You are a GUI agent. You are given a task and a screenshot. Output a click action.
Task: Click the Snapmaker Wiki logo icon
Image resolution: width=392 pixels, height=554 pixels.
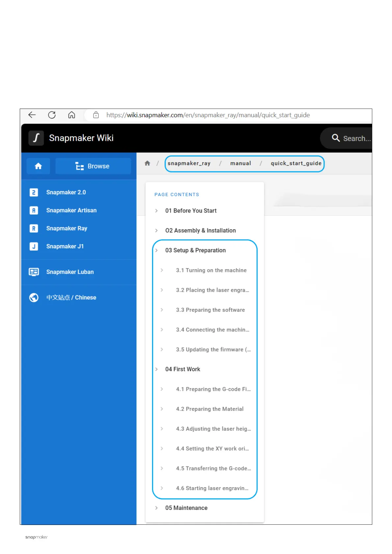[x=36, y=138]
